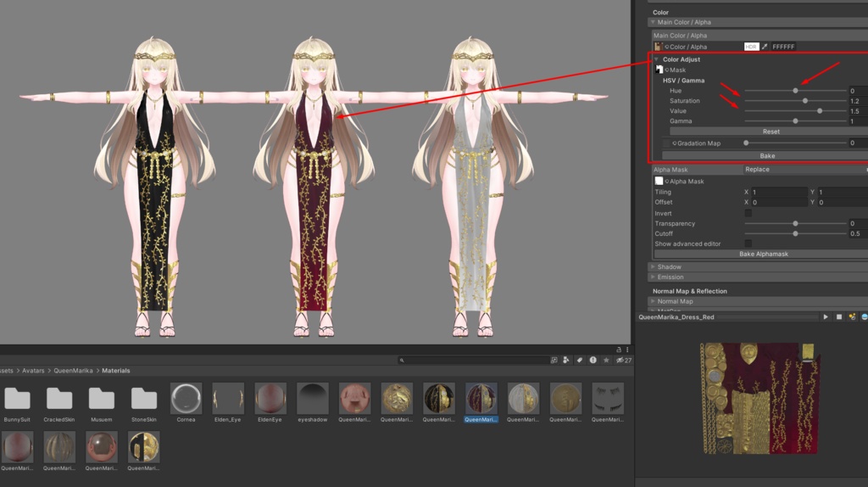Screen dimensions: 868x487
Task: Click Materials in the breadcrumb path
Action: click(115, 371)
